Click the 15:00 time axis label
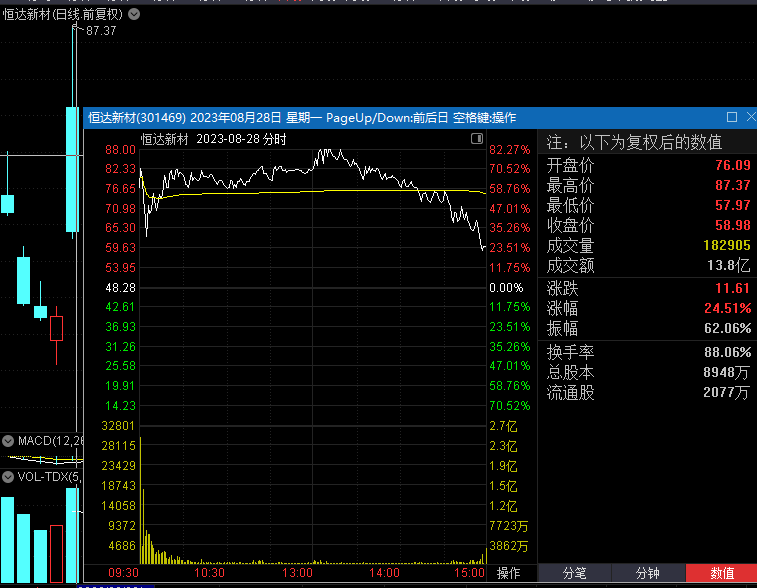This screenshot has width=757, height=588. pyautogui.click(x=469, y=573)
